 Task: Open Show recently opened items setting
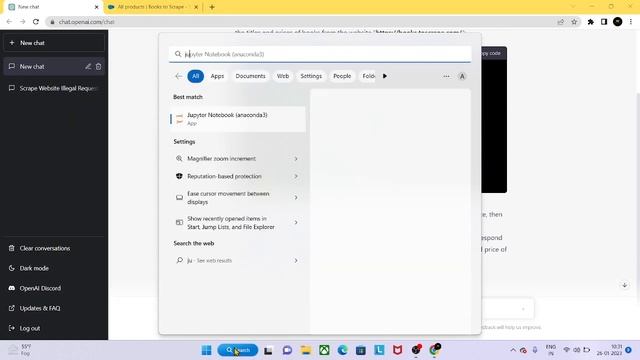(238, 222)
